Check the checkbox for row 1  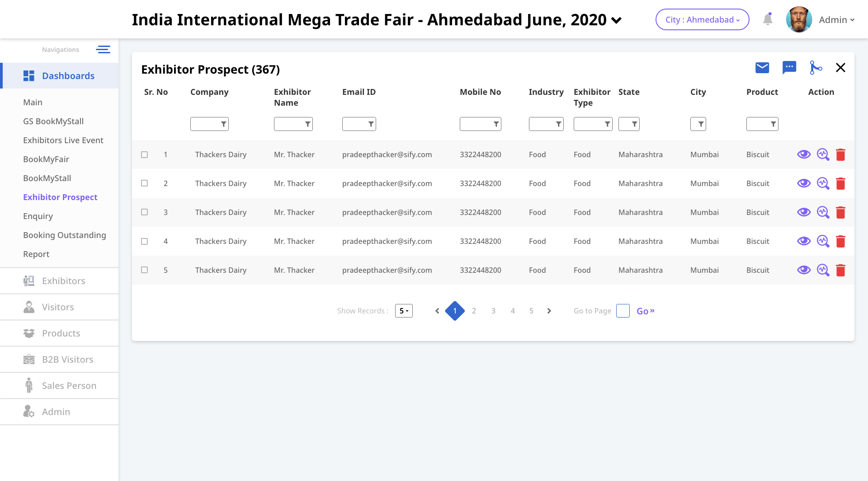coord(145,154)
